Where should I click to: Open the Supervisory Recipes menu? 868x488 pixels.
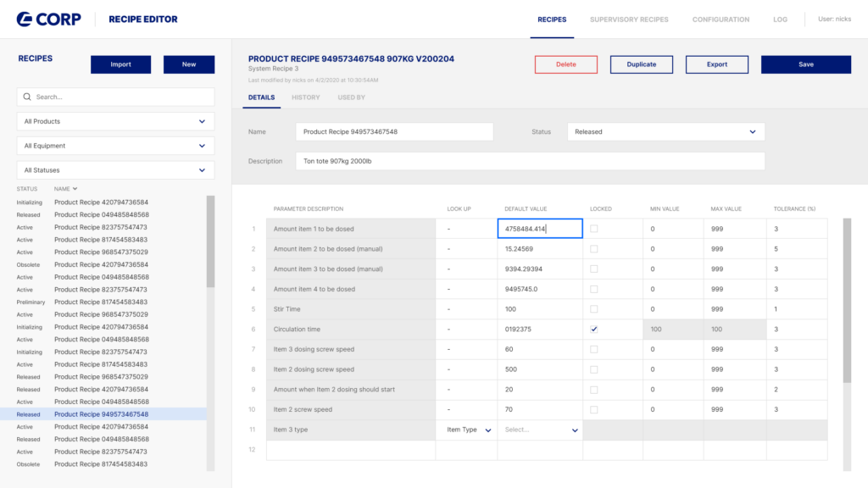point(629,19)
